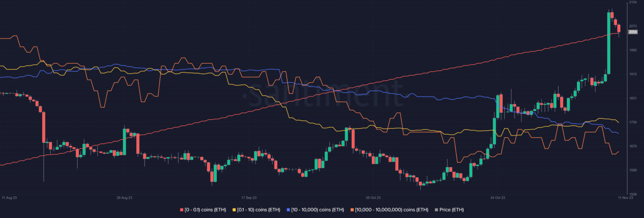Select the 17 Sep 23 date label

tap(249, 197)
